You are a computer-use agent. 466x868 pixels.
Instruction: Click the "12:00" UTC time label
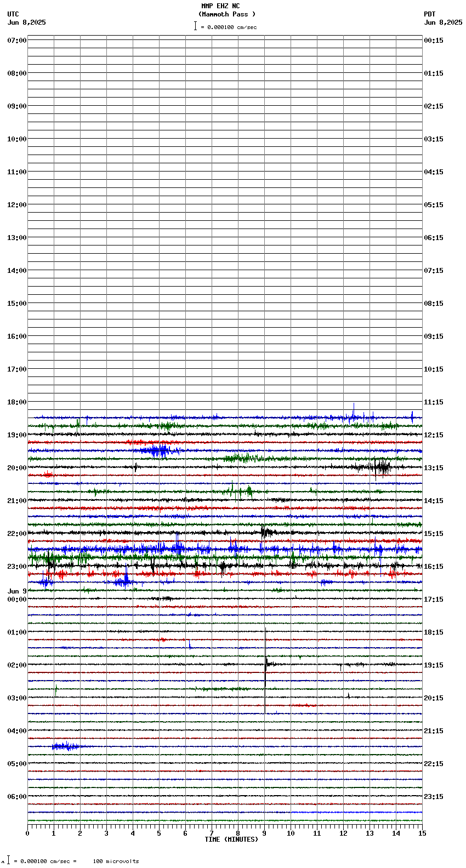[17, 205]
